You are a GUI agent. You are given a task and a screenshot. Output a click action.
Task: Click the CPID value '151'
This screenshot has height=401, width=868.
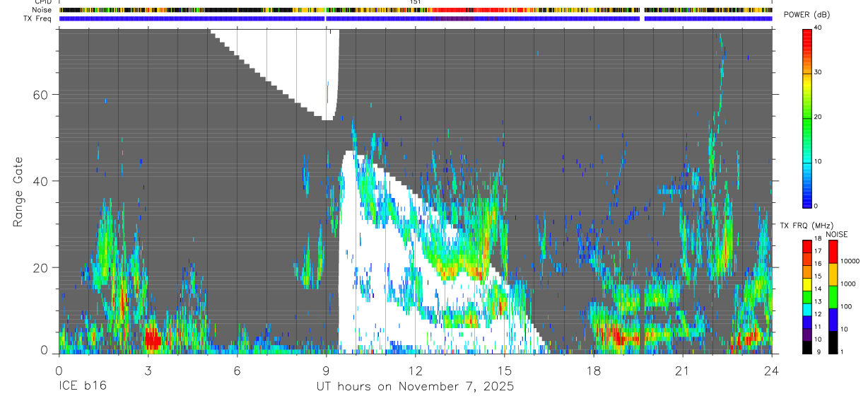tap(415, 2)
